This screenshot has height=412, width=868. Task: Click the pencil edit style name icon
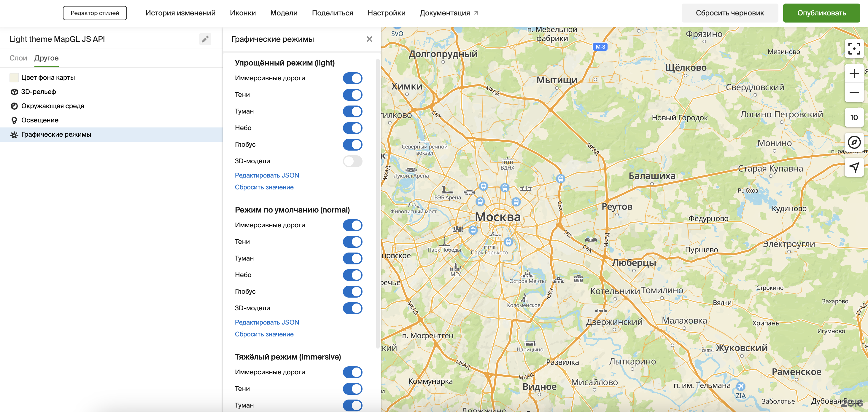click(x=205, y=39)
